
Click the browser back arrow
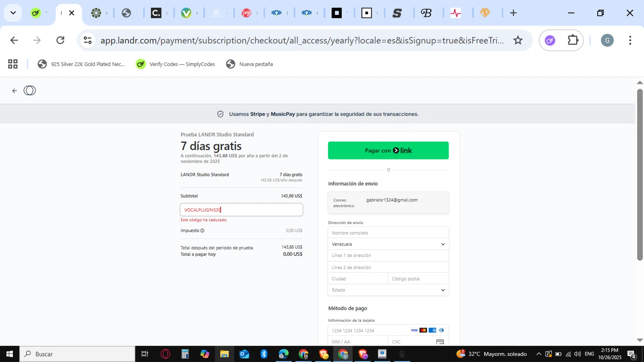[x=14, y=40]
